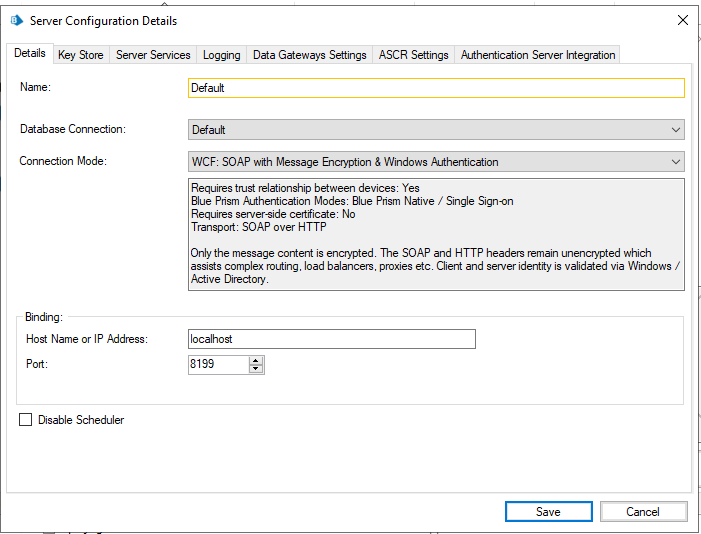This screenshot has width=701, height=534.
Task: Click the Host Name or IP Address field
Action: tap(331, 340)
